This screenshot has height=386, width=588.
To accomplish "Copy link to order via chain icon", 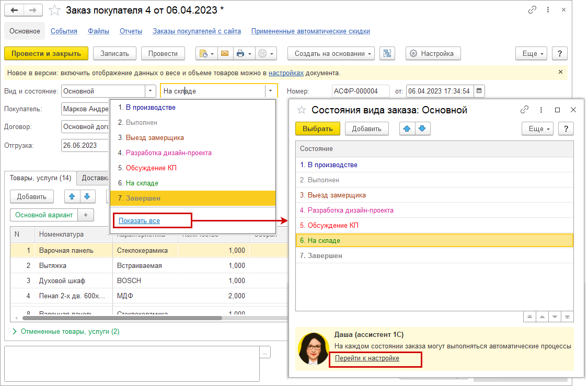I will click(x=532, y=10).
